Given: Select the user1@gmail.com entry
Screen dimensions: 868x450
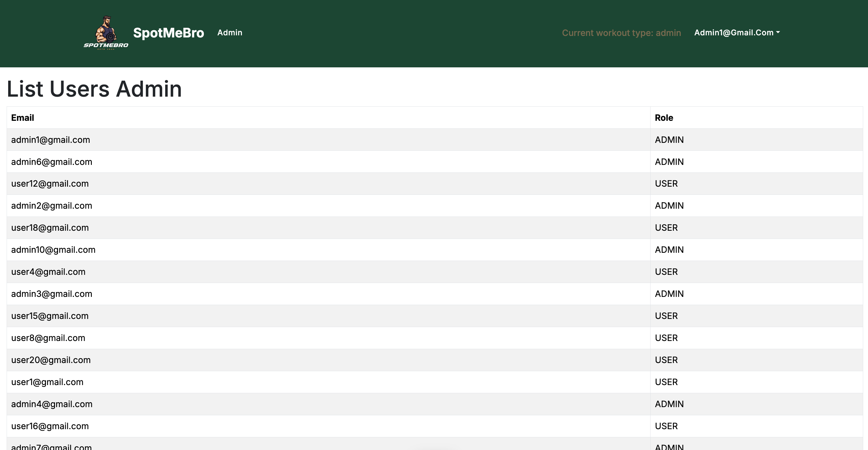Looking at the screenshot, I should [x=47, y=382].
